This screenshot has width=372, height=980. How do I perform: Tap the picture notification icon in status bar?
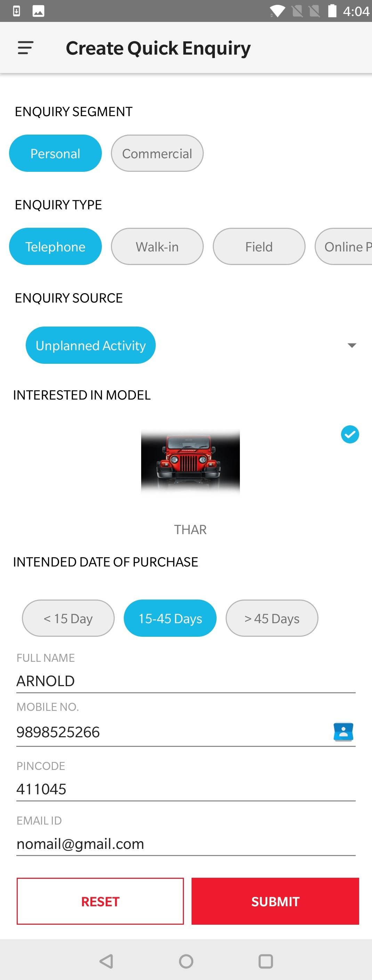pyautogui.click(x=38, y=11)
